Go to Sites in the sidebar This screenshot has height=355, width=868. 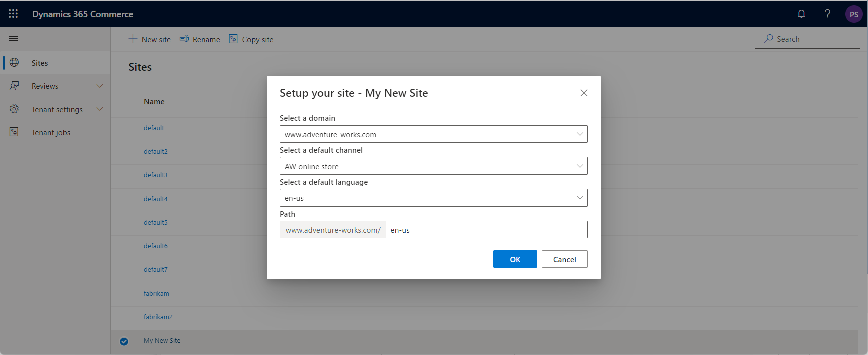[55, 63]
